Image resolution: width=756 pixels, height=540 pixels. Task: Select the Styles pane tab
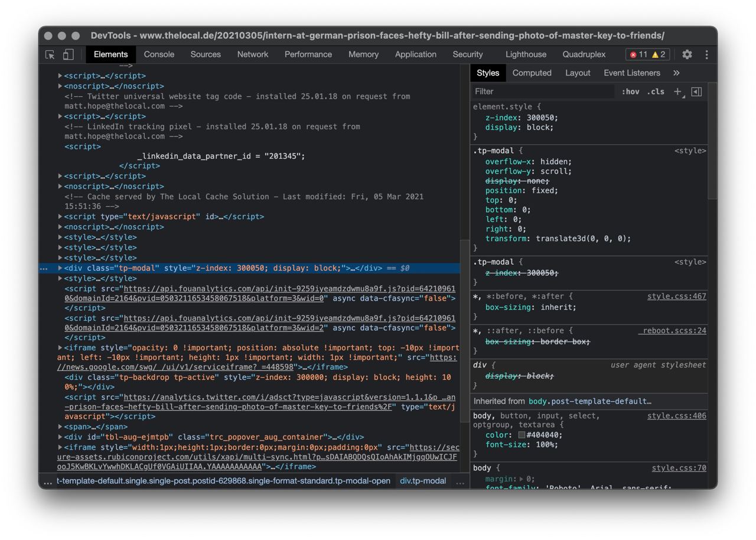coord(488,73)
